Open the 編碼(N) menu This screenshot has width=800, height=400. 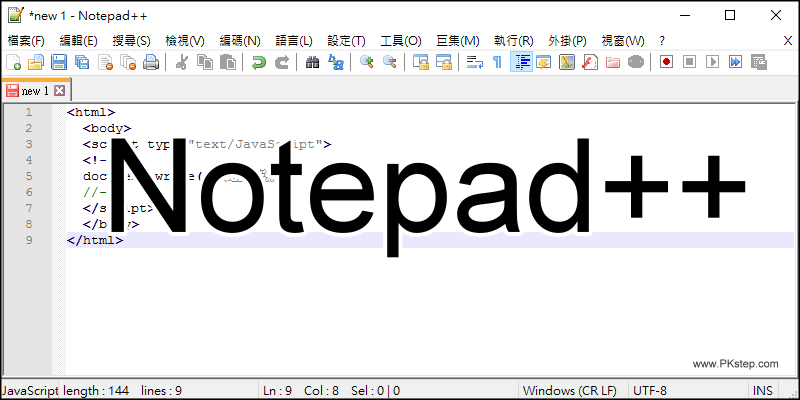point(240,41)
